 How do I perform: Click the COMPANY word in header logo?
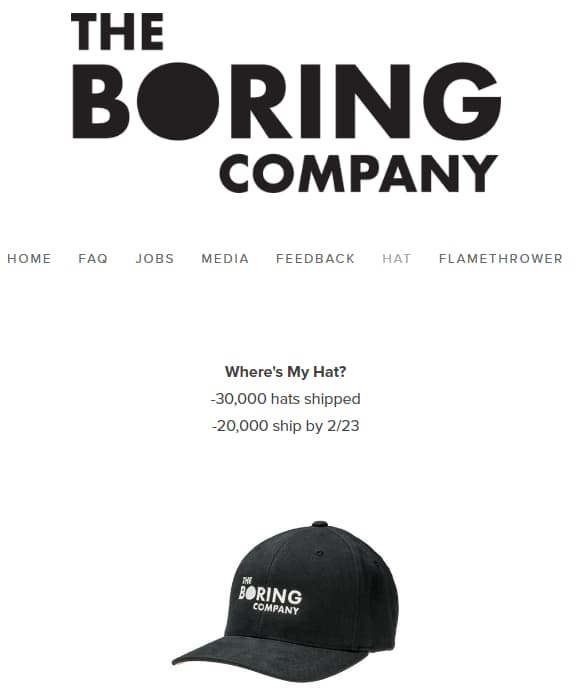(x=359, y=173)
